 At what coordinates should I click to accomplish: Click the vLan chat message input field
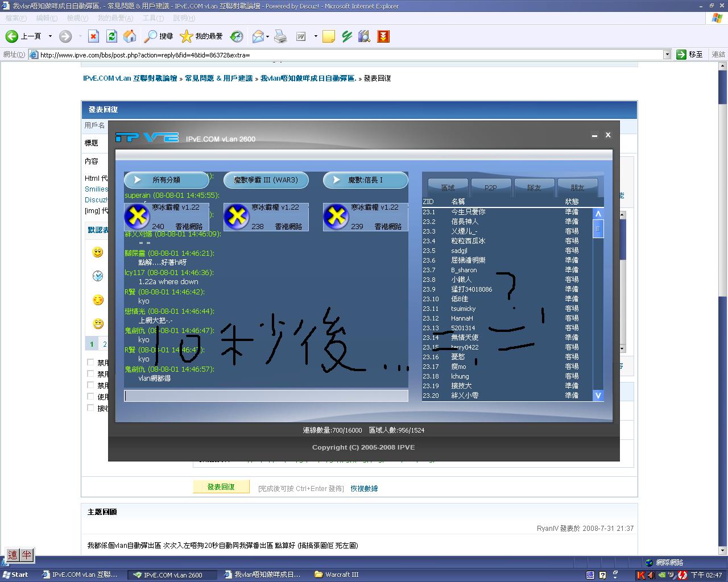click(266, 396)
